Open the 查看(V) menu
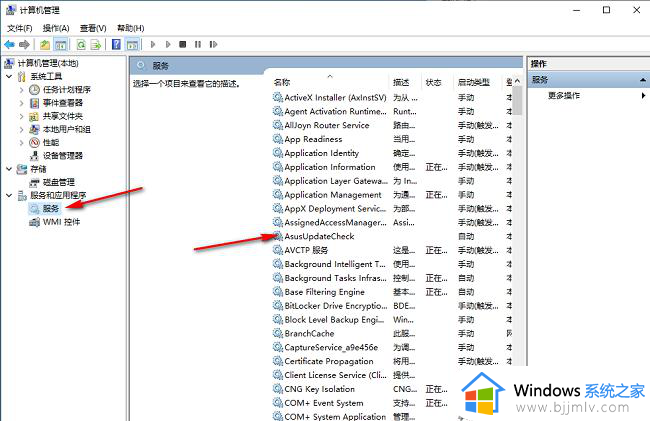Screen dimensions: 650x421 (93, 28)
